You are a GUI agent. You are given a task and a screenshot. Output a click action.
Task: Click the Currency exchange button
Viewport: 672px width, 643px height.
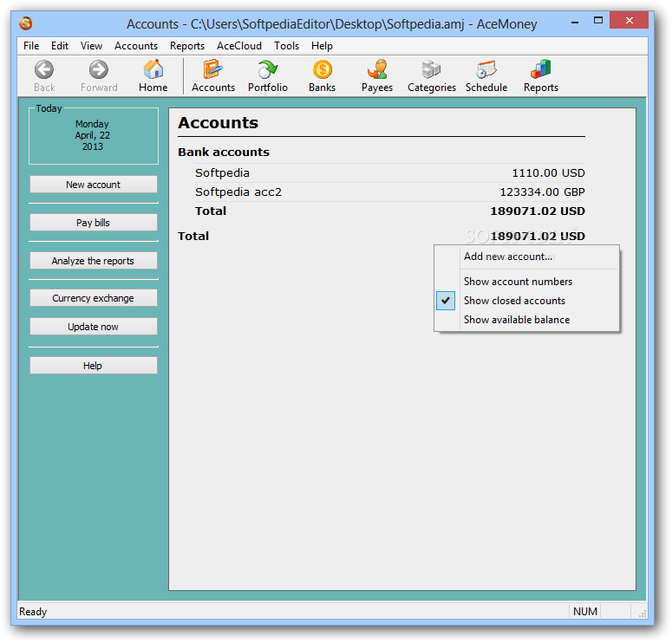[x=94, y=298]
